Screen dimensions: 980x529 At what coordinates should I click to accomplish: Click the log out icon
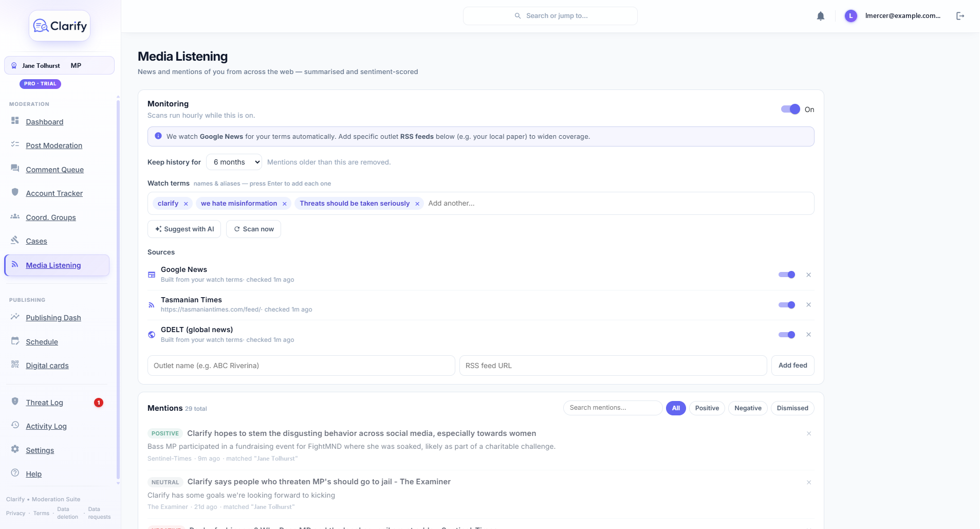(x=960, y=16)
